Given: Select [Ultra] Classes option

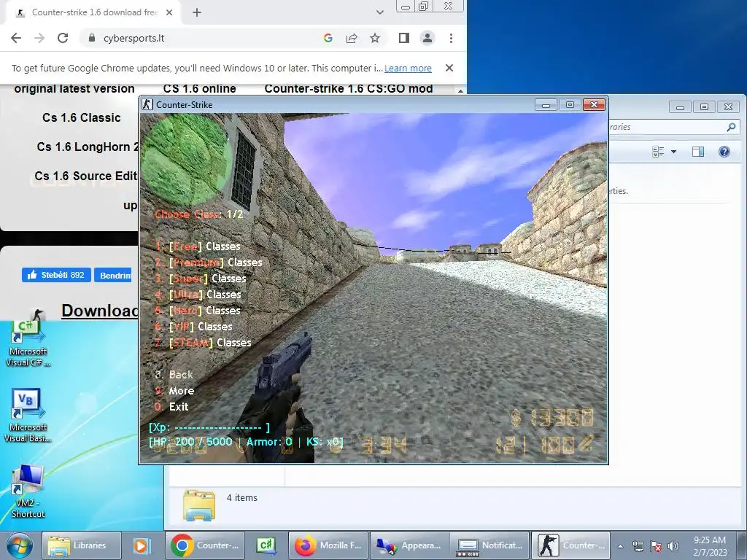Looking at the screenshot, I should [198, 295].
